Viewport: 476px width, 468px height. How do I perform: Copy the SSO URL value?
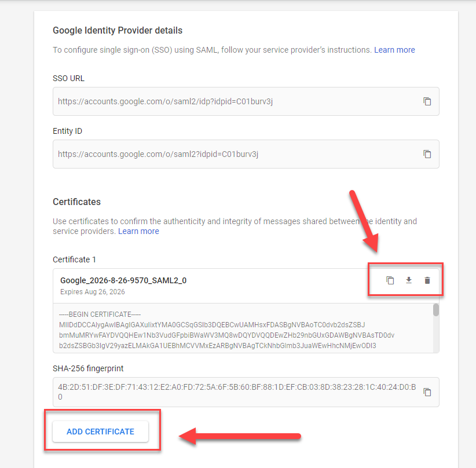pyautogui.click(x=427, y=101)
